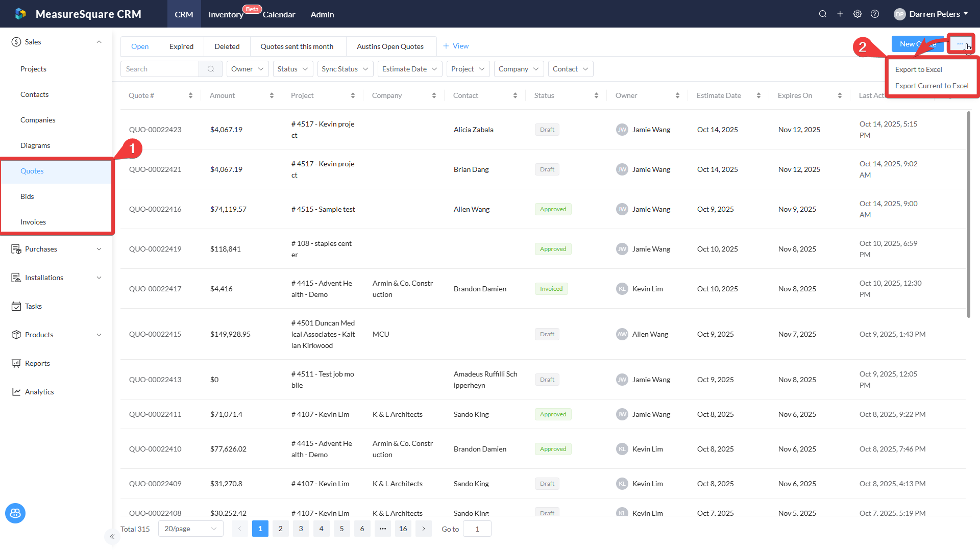Click the global search magnifier icon
Viewport: 980px width, 551px height.
click(822, 14)
